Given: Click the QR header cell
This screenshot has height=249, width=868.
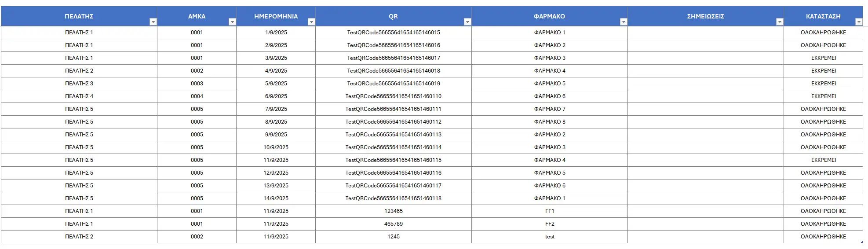Looking at the screenshot, I should [393, 16].
